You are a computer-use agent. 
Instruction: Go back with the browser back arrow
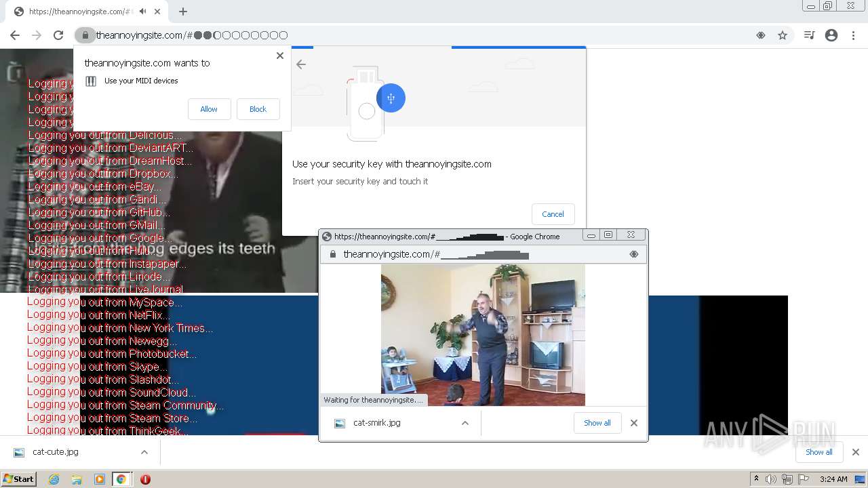tap(15, 35)
